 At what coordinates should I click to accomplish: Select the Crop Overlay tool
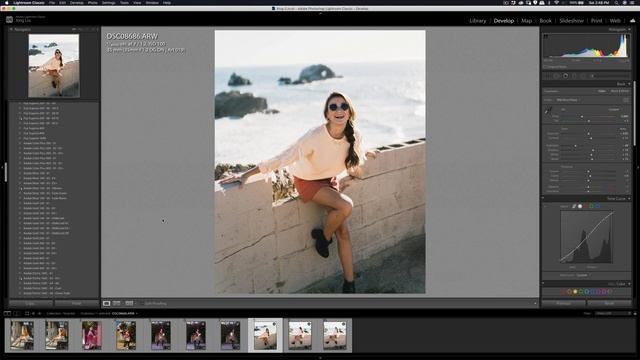[547, 76]
